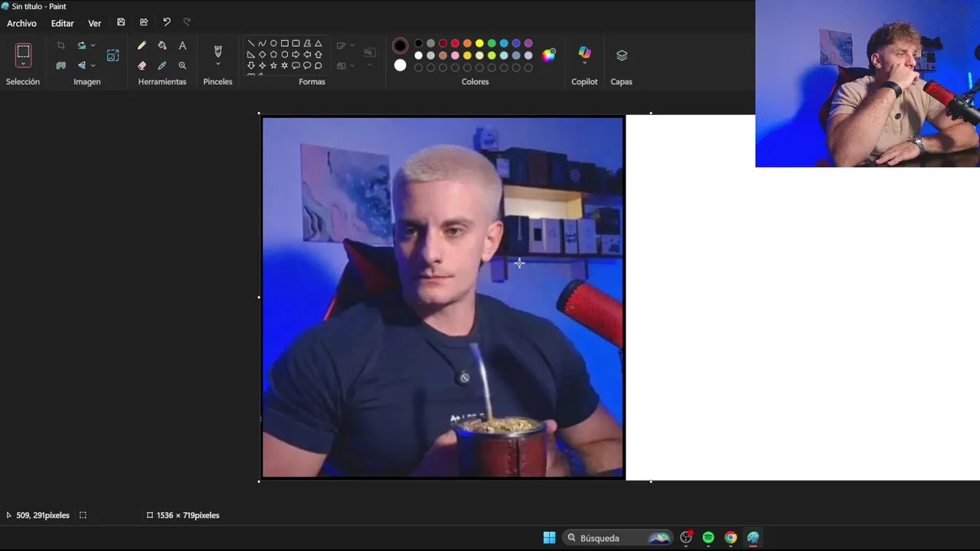
Task: Click the Save icon in title bar
Action: click(121, 22)
